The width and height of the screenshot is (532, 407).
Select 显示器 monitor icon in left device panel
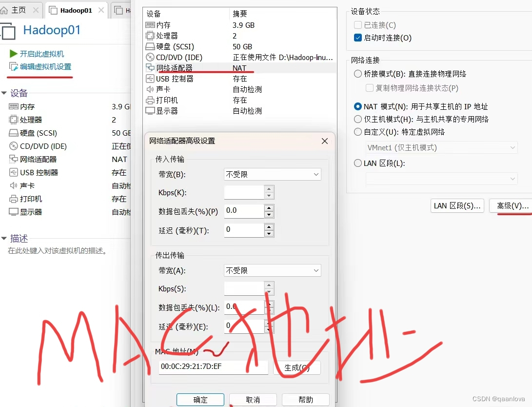(14, 212)
